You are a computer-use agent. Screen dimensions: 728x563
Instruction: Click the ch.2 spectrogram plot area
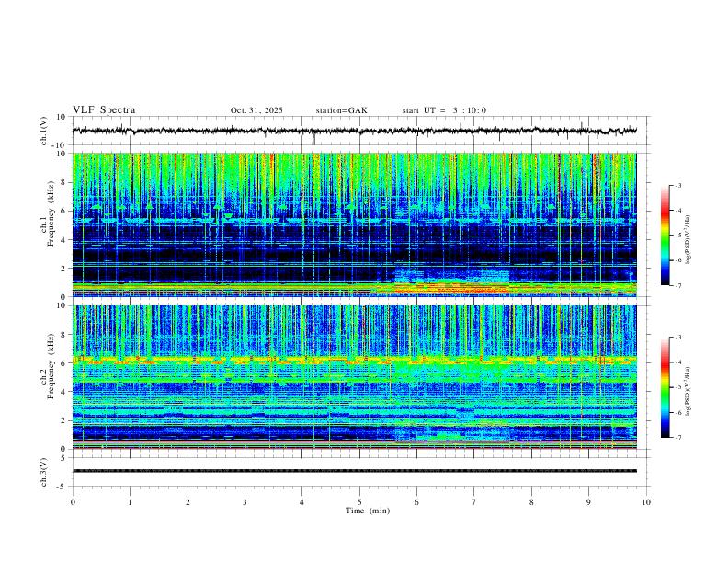(x=354, y=377)
